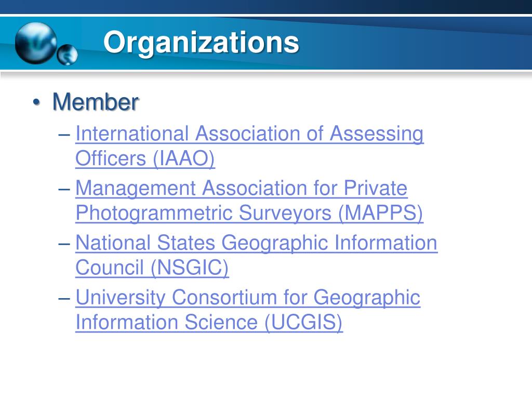This screenshot has width=532, height=399.
Task: Click the dark navy bar above header
Action: [266, 7]
